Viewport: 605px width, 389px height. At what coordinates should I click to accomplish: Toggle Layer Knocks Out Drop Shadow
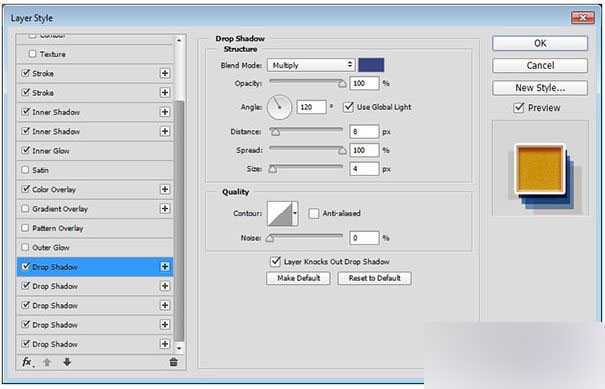click(x=275, y=261)
